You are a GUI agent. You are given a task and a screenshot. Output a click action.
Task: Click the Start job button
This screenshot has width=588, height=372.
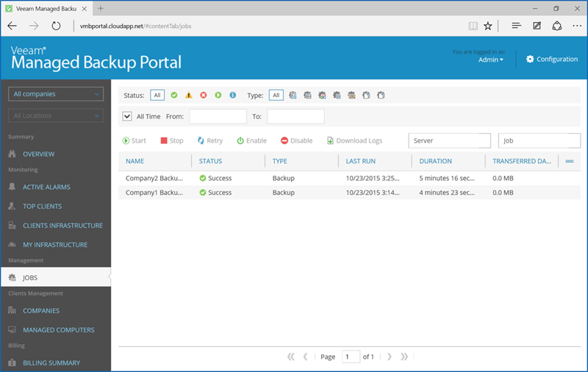(134, 140)
